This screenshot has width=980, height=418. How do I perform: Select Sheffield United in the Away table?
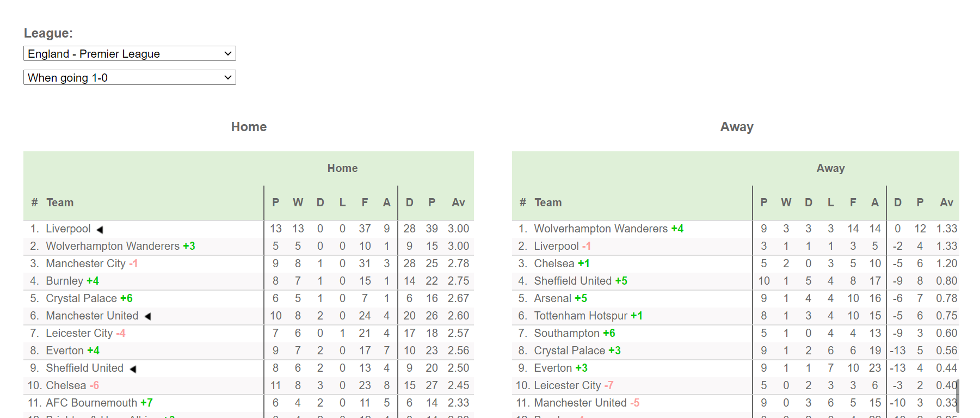pyautogui.click(x=572, y=281)
